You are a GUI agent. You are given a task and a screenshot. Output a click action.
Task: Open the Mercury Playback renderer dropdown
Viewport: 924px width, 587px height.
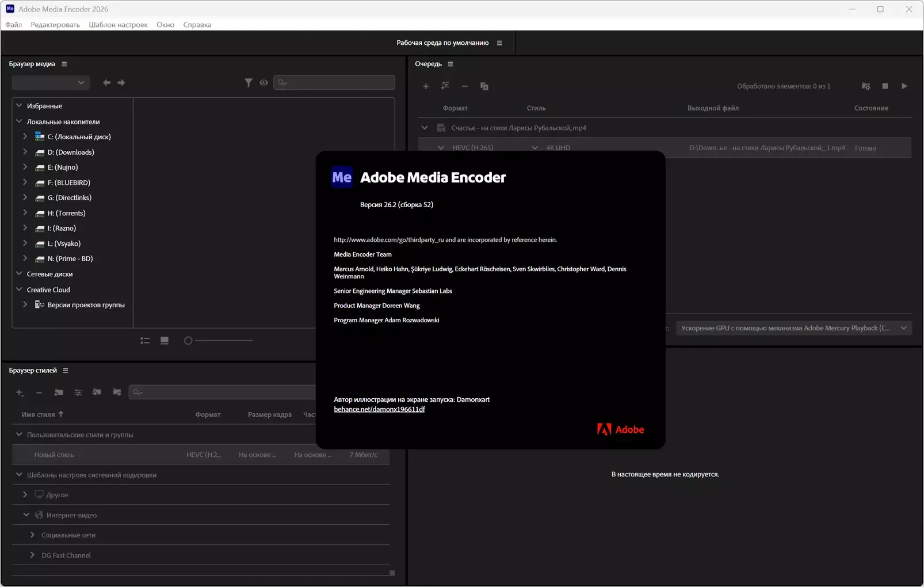(793, 328)
